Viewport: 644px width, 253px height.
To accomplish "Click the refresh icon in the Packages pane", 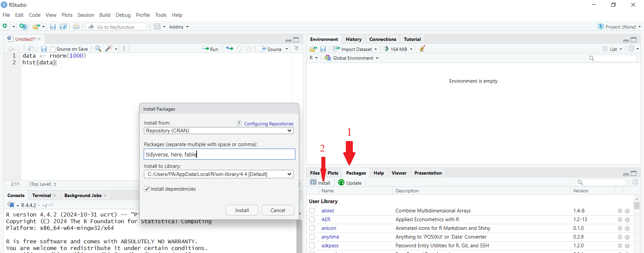I will (635, 182).
